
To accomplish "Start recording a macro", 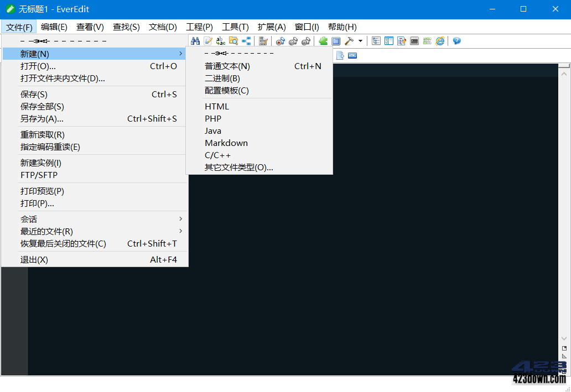I will [281, 41].
